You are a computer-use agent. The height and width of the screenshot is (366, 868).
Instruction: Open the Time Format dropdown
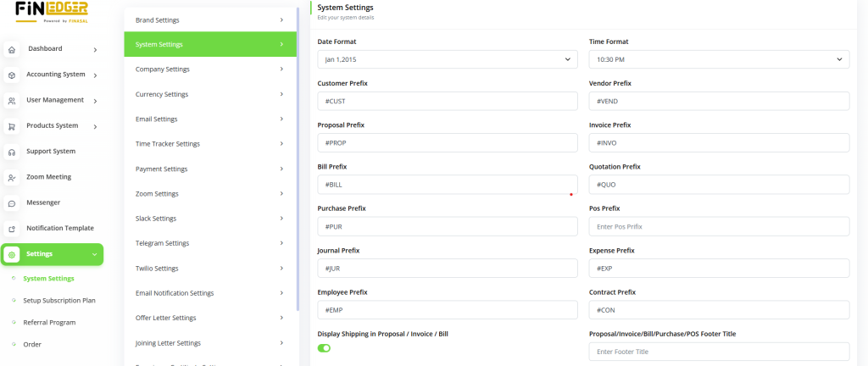pos(718,59)
